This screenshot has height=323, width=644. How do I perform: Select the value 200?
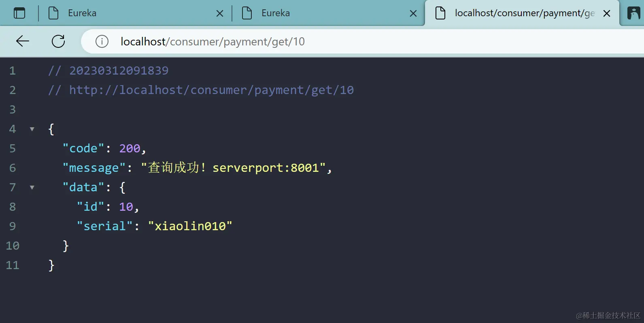point(130,148)
